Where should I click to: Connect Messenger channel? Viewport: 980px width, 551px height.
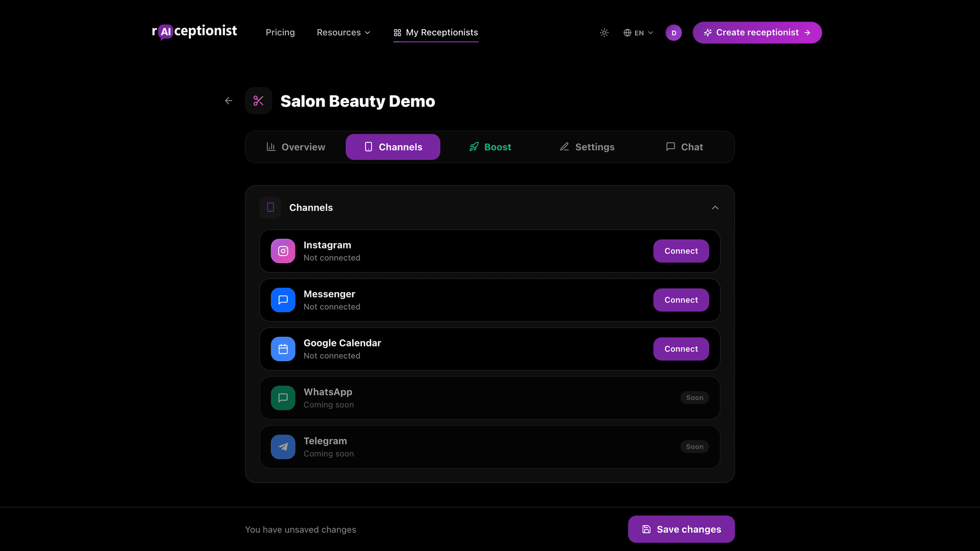click(681, 300)
